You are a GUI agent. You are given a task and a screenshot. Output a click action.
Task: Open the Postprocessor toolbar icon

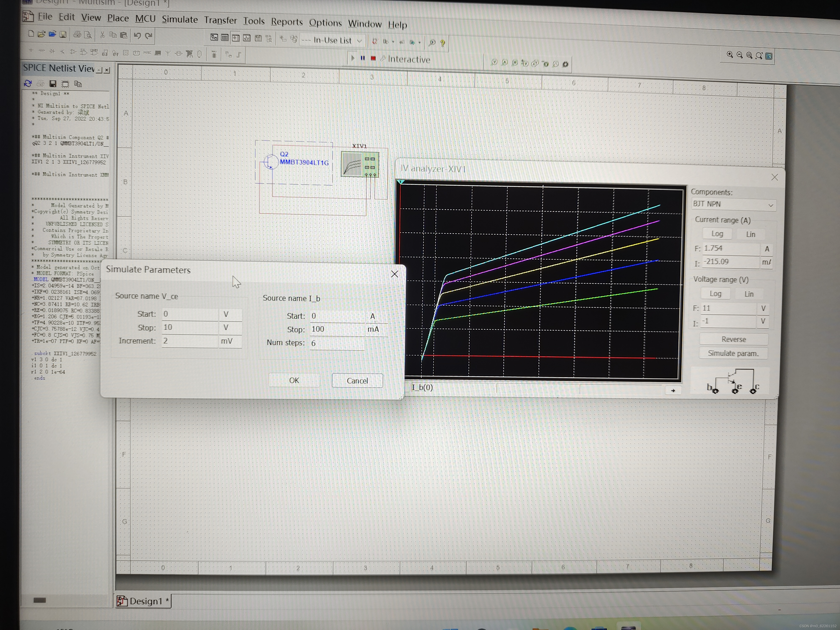pos(258,38)
